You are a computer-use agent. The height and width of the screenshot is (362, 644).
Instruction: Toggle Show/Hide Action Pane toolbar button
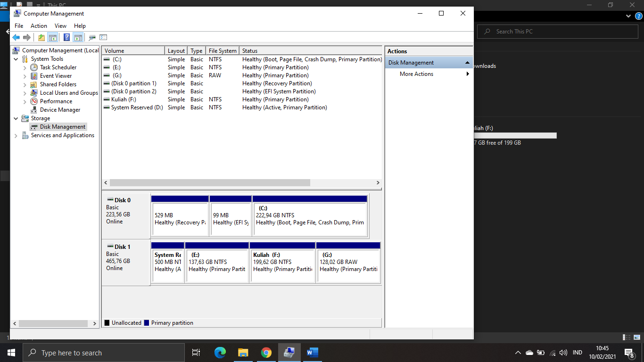tap(78, 38)
